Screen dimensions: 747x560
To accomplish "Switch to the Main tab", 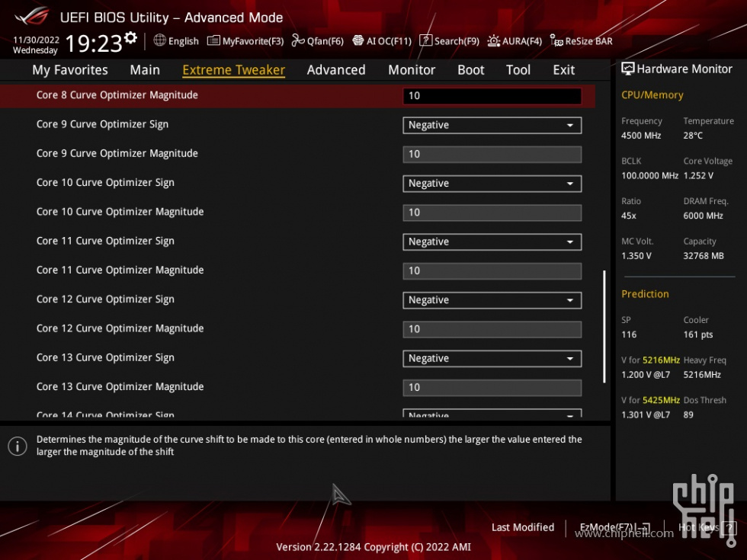I will click(x=145, y=70).
